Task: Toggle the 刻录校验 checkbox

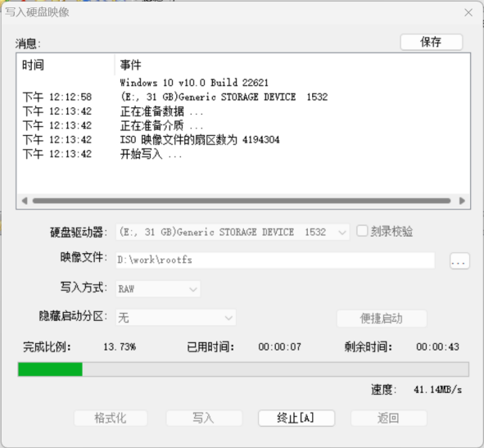Action: (x=362, y=231)
